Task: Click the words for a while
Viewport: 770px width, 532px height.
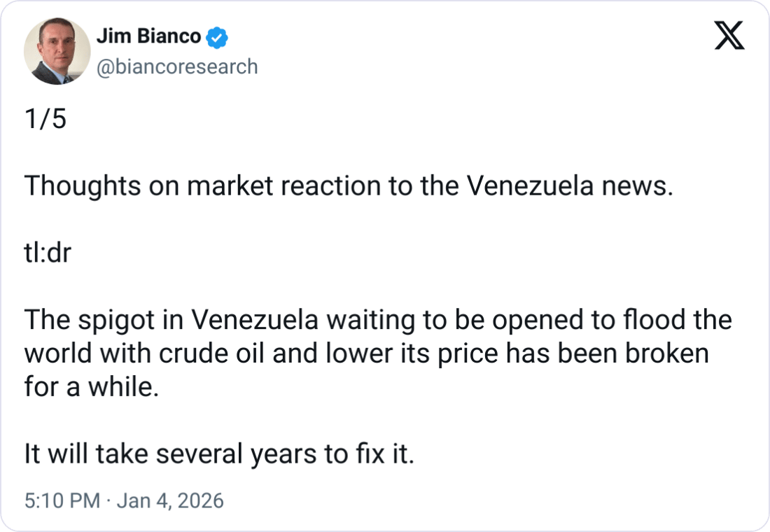Action: [x=91, y=386]
